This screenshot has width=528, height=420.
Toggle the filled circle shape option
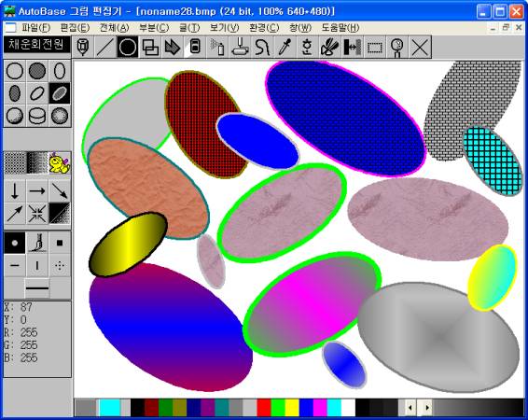pos(37,71)
